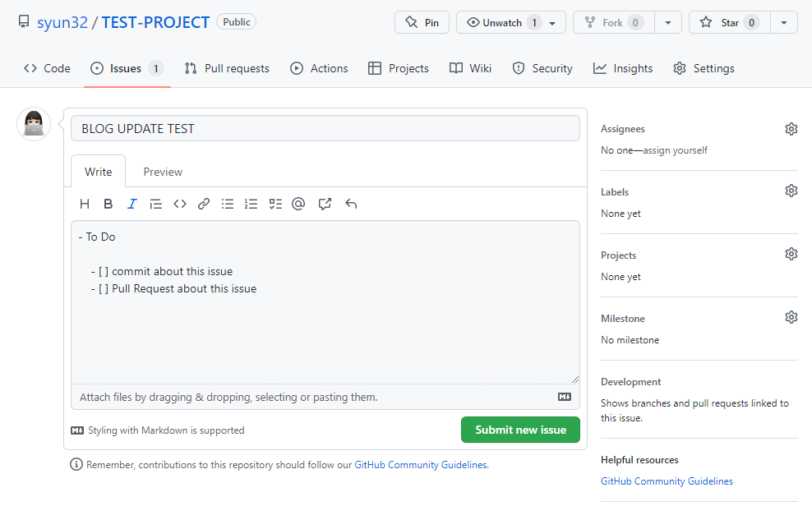812x506 pixels.
Task: Open Helpful resources GitHub Community Guidelines link
Action: [x=667, y=481]
